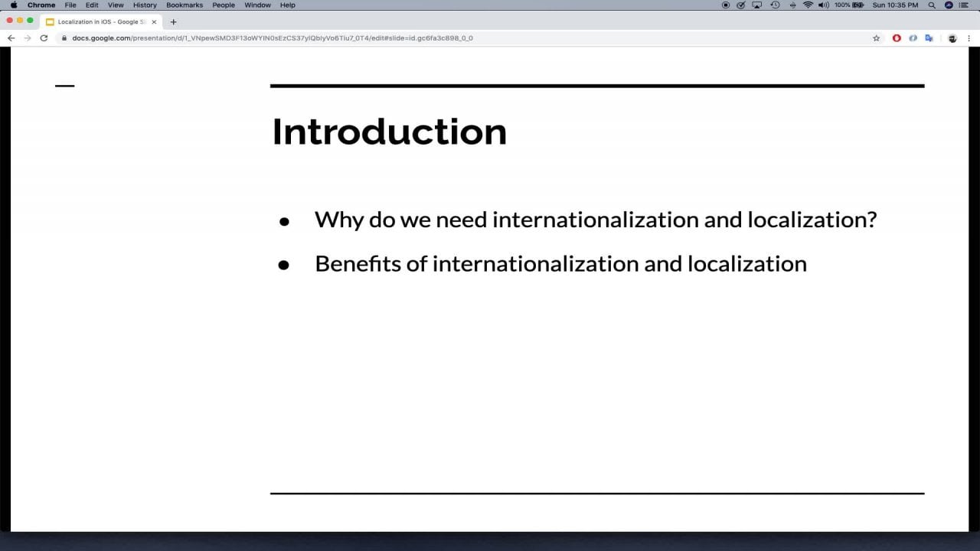Select the Localization in iOS tab

click(100, 22)
